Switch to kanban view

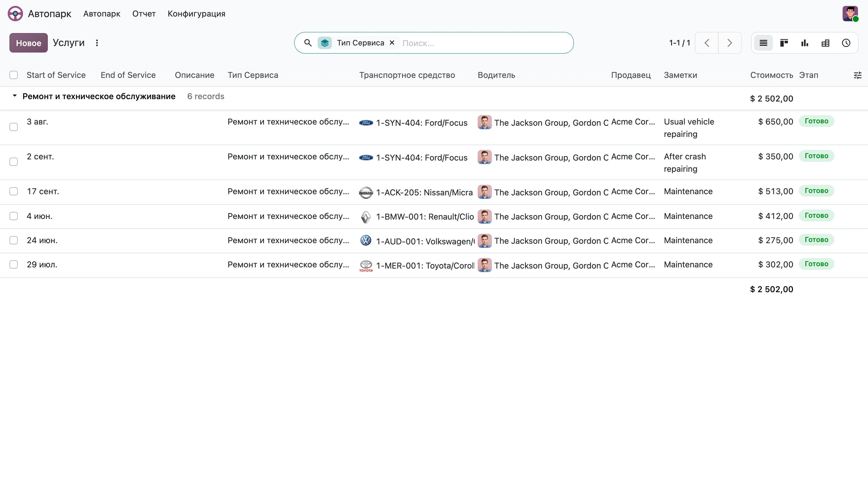(x=784, y=43)
